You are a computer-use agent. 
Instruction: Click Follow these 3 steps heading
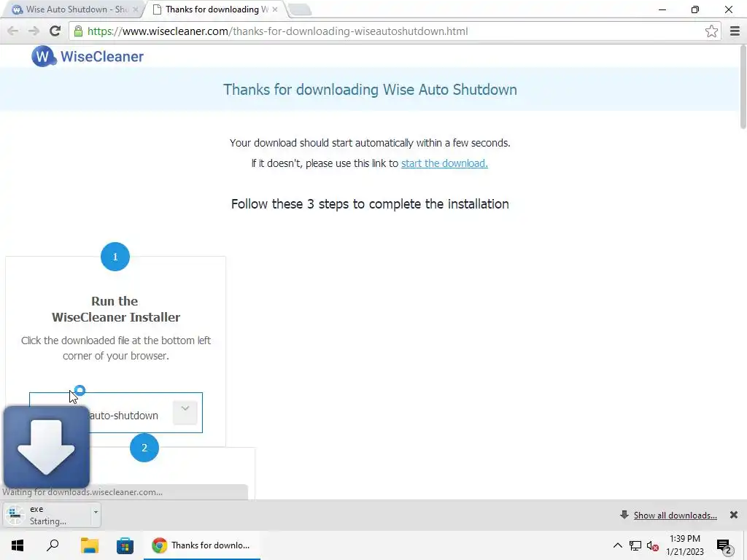[x=370, y=204]
